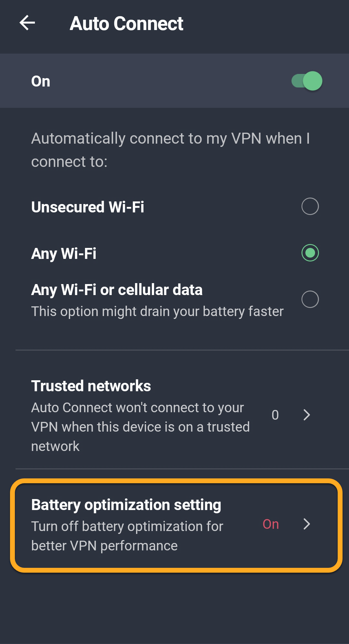Open Battery optimization via its chevron arrow
The height and width of the screenshot is (644, 349).
307,524
